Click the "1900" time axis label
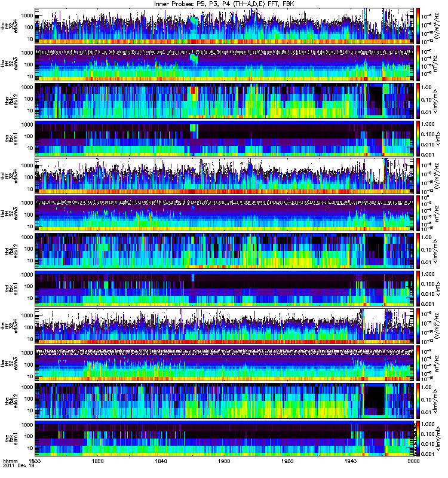This screenshot has height=478, width=448. pyautogui.click(x=225, y=461)
